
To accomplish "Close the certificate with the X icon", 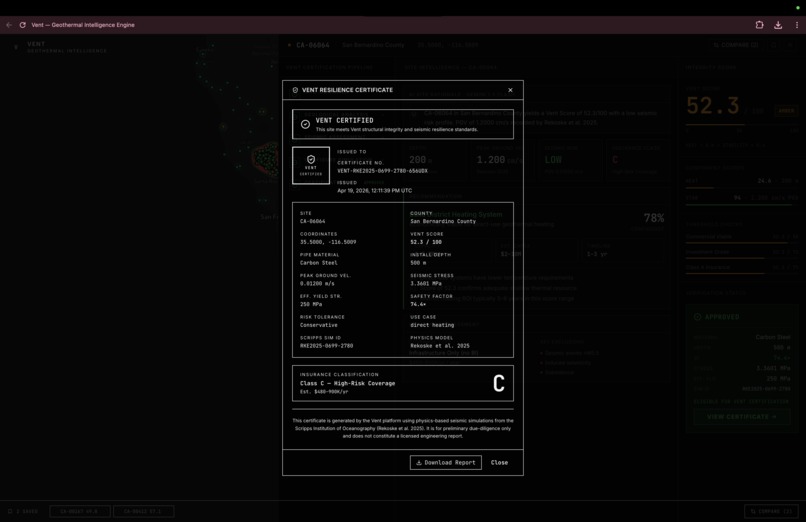I will point(510,90).
